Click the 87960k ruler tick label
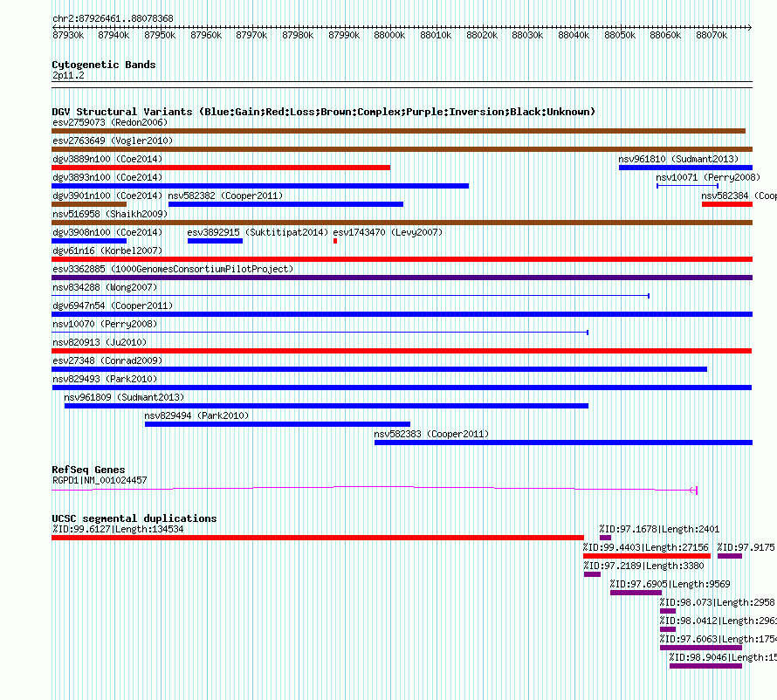 (206, 35)
